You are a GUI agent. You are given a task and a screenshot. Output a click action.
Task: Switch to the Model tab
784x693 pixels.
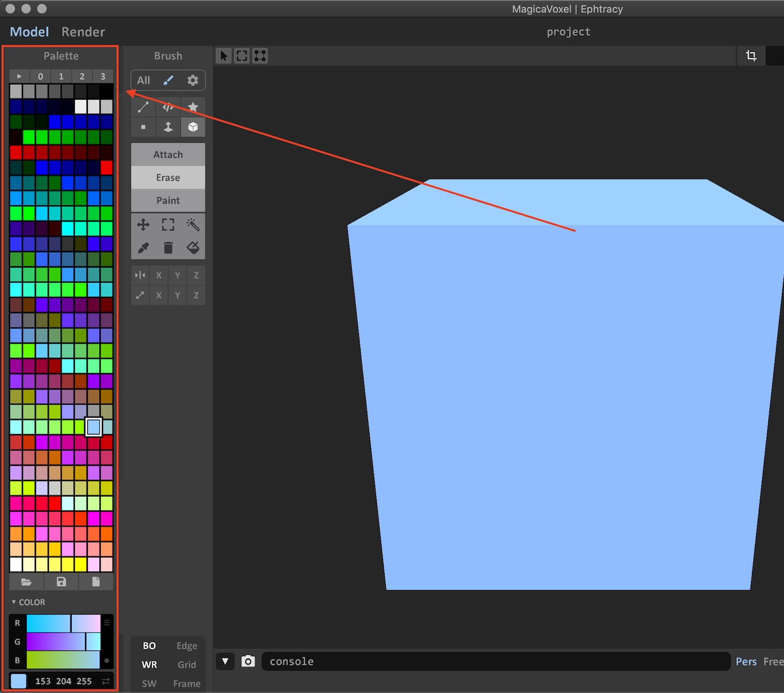pos(29,32)
